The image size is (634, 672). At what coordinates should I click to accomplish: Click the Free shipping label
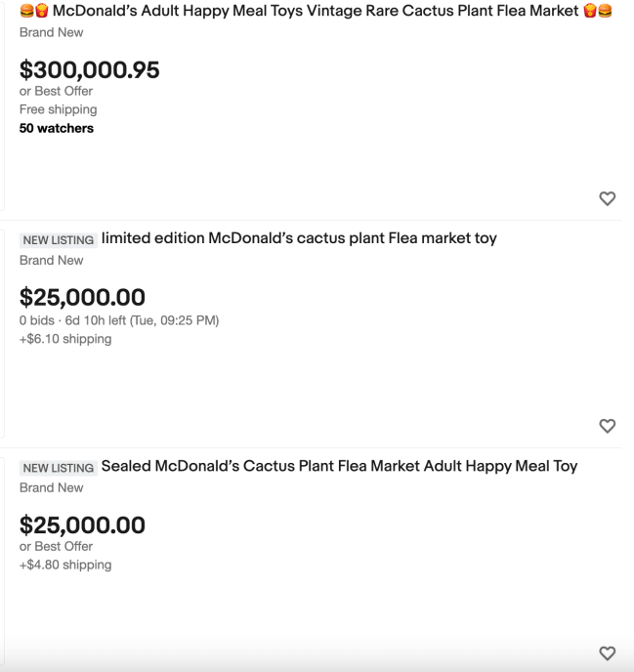(58, 109)
